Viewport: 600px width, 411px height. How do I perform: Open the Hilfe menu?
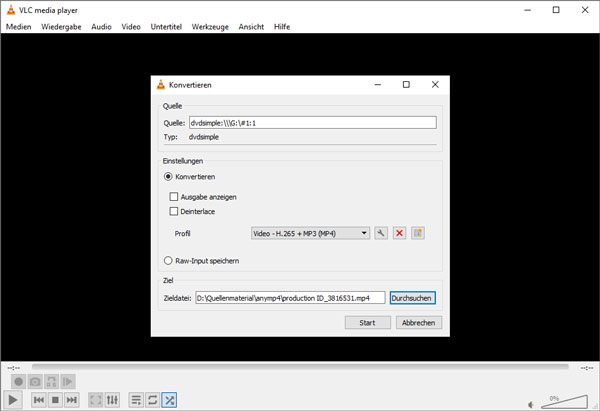(x=282, y=27)
